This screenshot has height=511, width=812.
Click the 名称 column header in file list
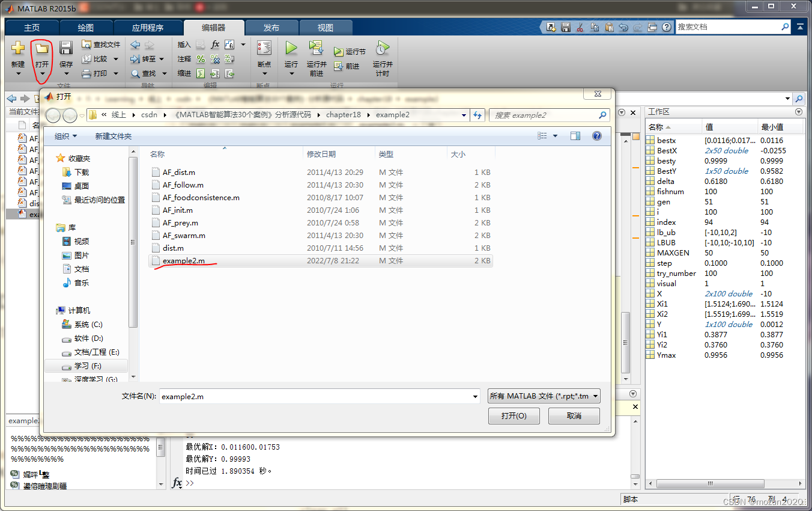click(157, 155)
